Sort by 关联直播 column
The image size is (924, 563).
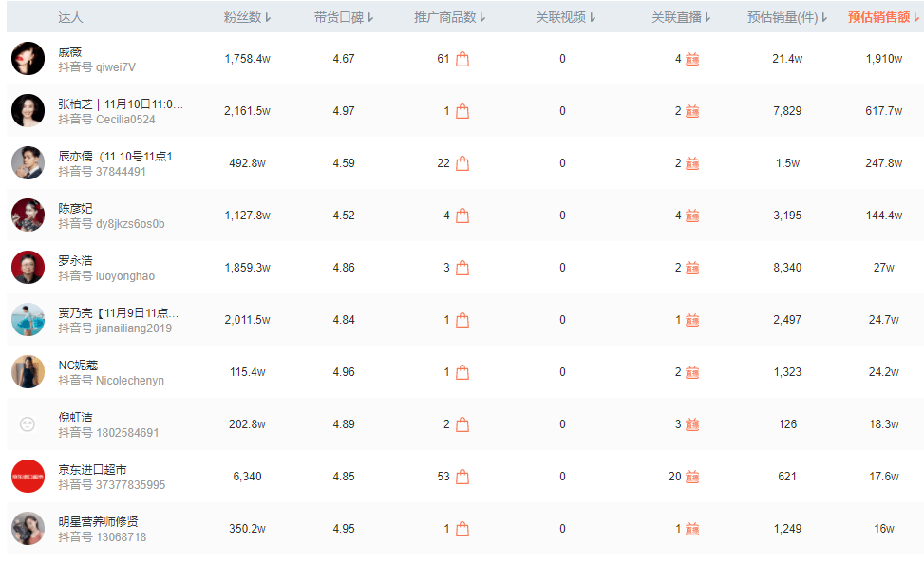[681, 18]
